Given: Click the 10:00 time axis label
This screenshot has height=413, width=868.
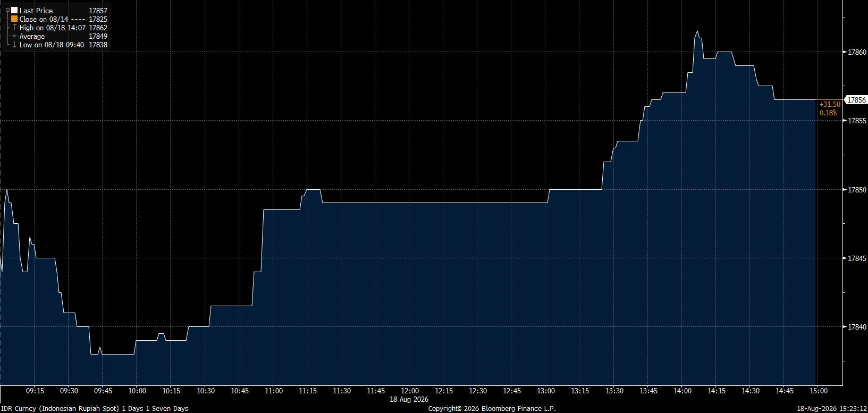Looking at the screenshot, I should click(137, 391).
